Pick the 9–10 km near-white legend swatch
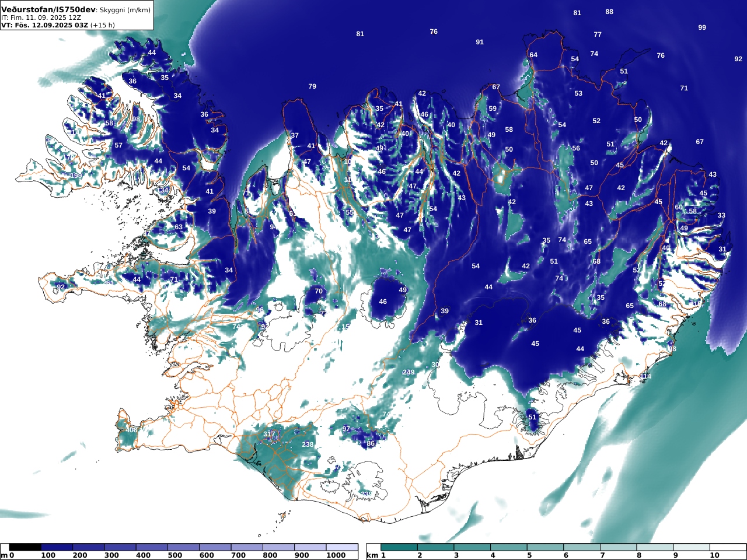This screenshot has width=747, height=560. click(691, 547)
